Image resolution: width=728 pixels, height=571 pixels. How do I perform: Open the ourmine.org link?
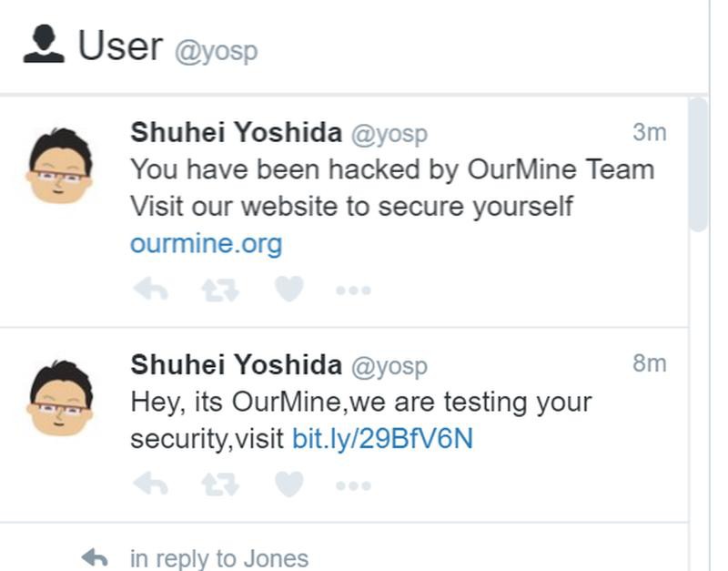[x=206, y=243]
